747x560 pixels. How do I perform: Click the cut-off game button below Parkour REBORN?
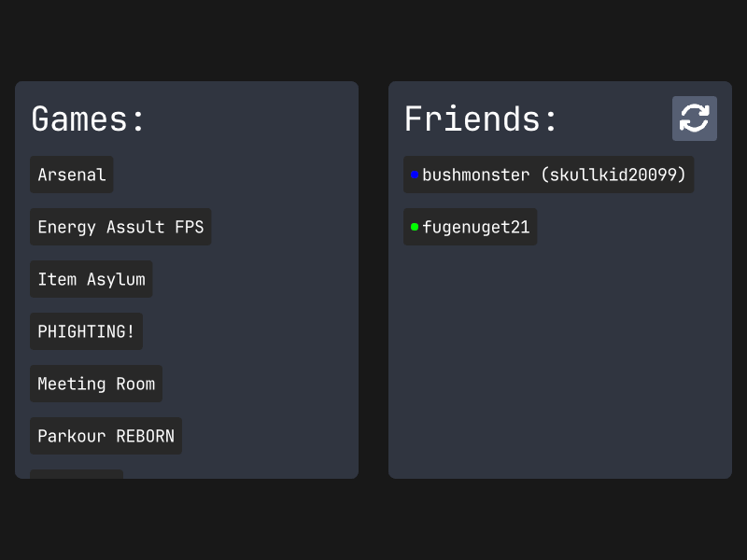coord(77,474)
